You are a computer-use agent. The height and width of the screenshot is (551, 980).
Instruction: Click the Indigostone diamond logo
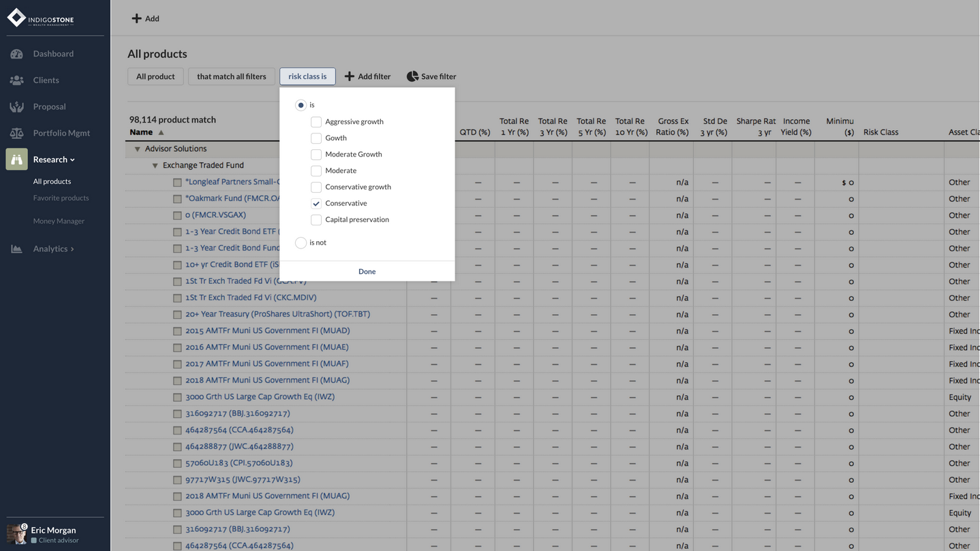[16, 18]
